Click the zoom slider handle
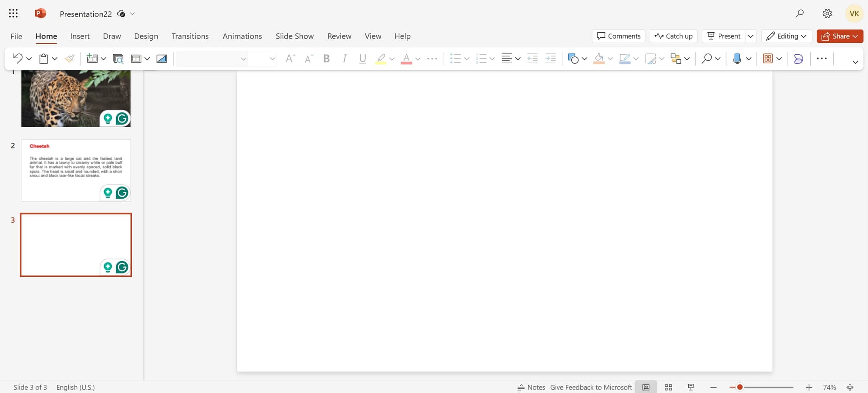 coord(740,387)
